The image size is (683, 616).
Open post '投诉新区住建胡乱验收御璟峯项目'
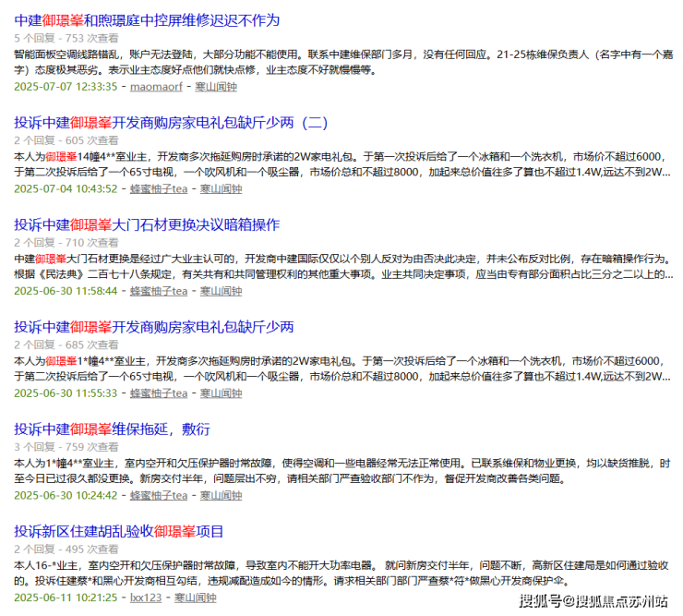(118, 531)
